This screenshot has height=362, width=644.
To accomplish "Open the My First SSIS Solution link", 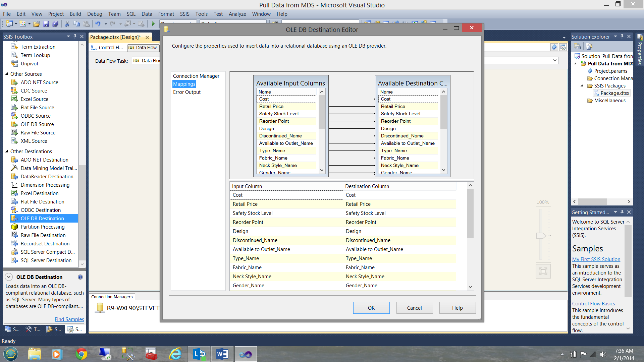I will (596, 259).
